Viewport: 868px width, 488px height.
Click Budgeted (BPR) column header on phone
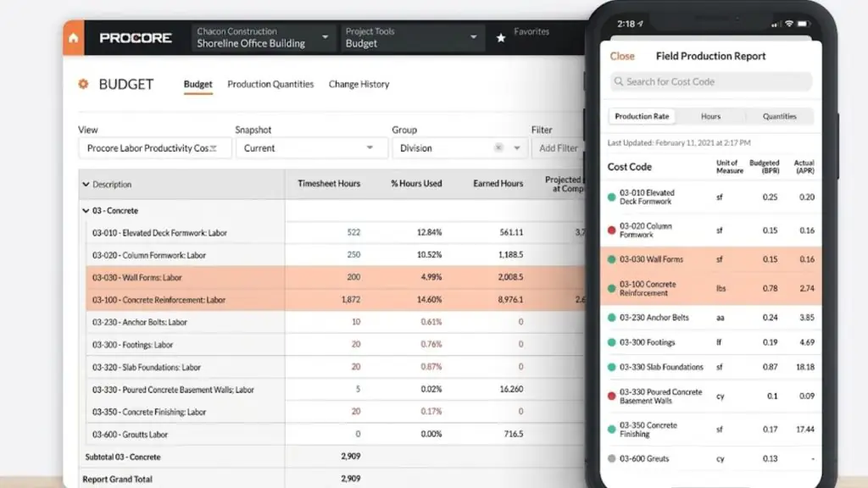(764, 167)
